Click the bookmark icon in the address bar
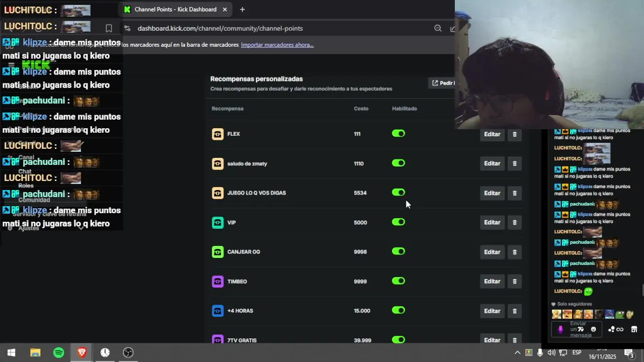This screenshot has width=644, height=362. pos(109,29)
